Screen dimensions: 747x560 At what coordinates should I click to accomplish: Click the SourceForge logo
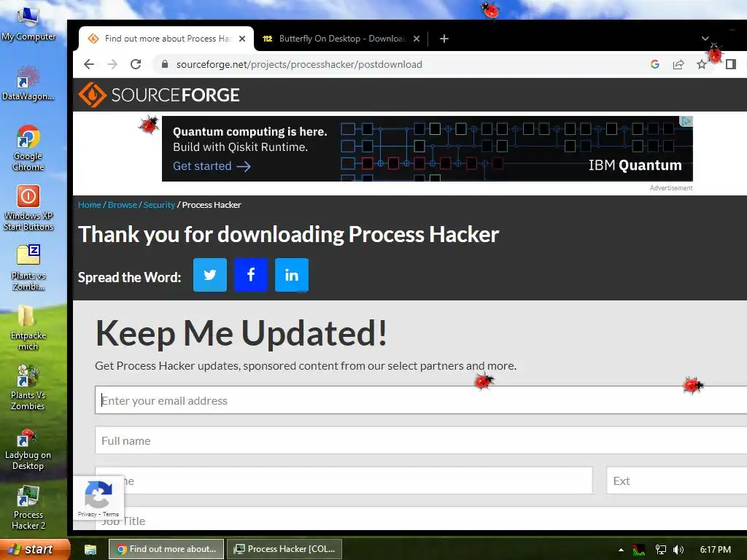click(159, 95)
